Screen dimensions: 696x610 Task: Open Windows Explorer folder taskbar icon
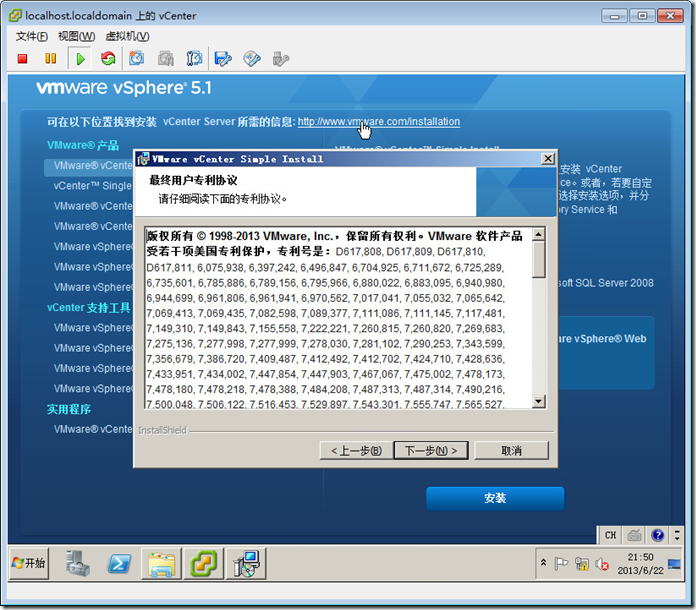162,563
